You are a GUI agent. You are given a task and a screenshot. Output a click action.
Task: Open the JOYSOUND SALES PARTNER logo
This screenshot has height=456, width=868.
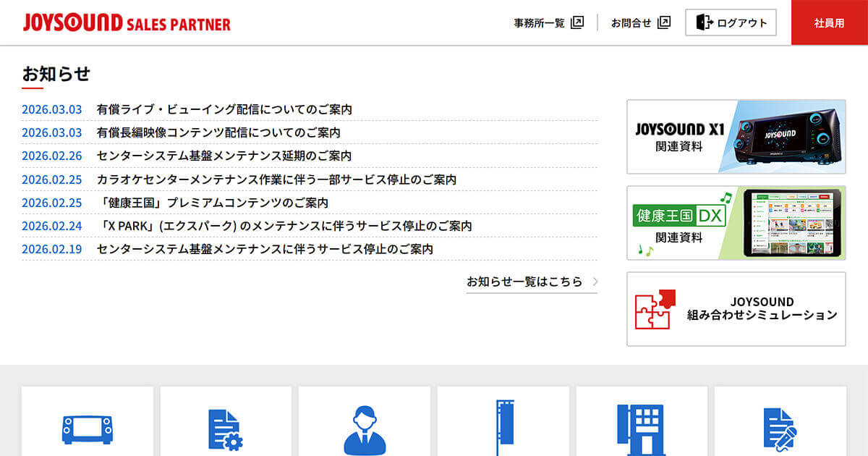coord(127,22)
